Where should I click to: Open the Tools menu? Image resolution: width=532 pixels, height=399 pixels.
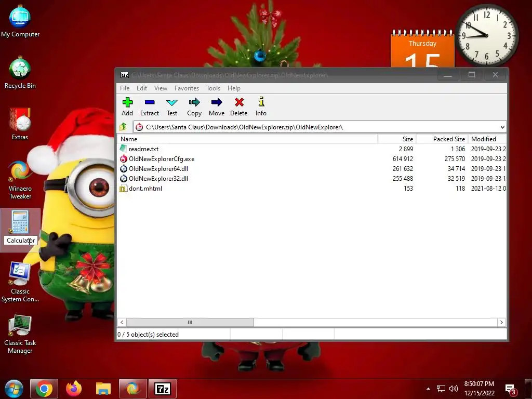coord(213,88)
